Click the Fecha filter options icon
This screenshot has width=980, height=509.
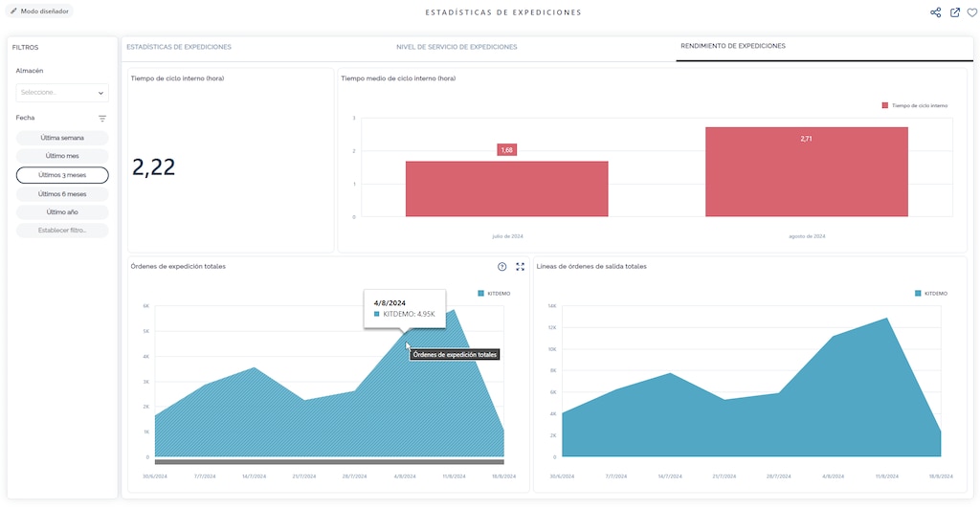tap(102, 119)
